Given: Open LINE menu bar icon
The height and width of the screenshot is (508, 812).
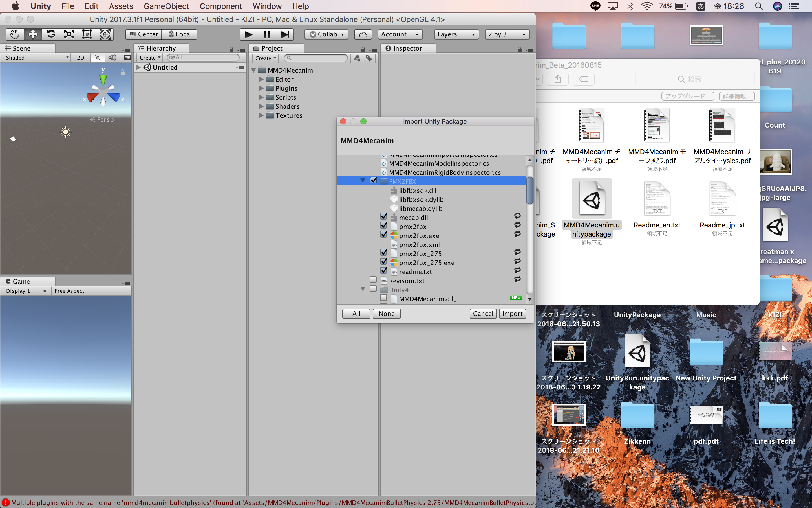Looking at the screenshot, I should (x=595, y=6).
